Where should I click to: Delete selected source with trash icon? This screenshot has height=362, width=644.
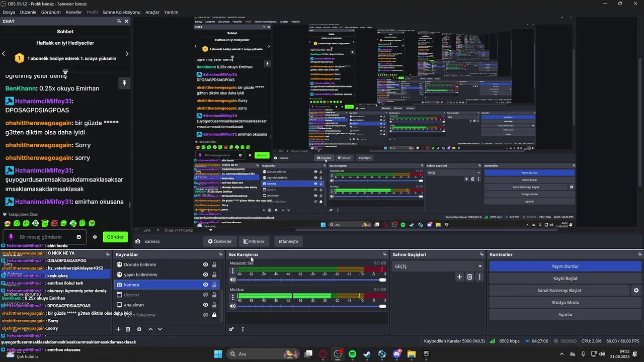tap(128, 329)
